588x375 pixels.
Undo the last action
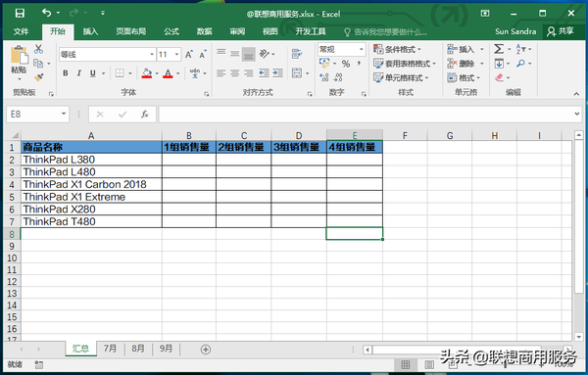pos(46,13)
